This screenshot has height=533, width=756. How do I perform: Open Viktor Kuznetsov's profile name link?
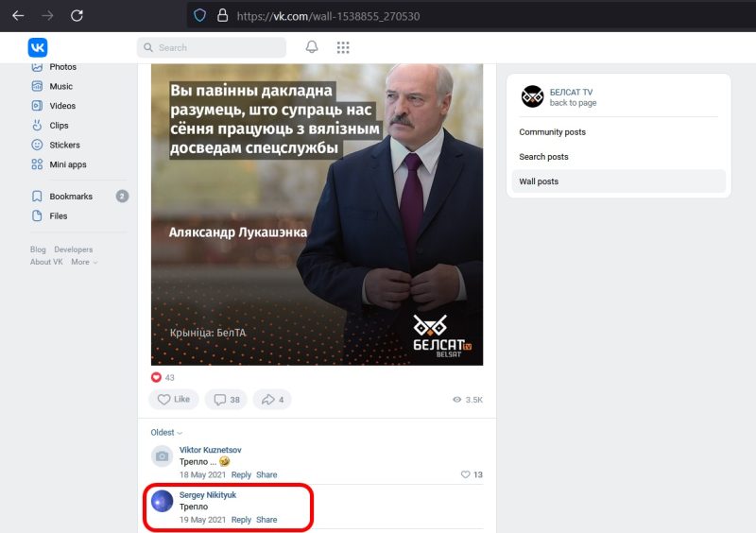[210, 449]
